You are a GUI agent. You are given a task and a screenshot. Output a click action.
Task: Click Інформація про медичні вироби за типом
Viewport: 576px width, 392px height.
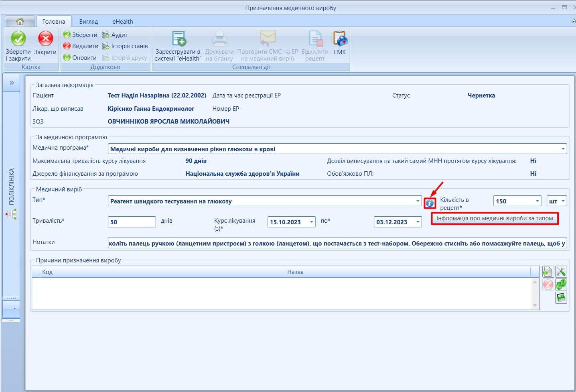point(495,218)
